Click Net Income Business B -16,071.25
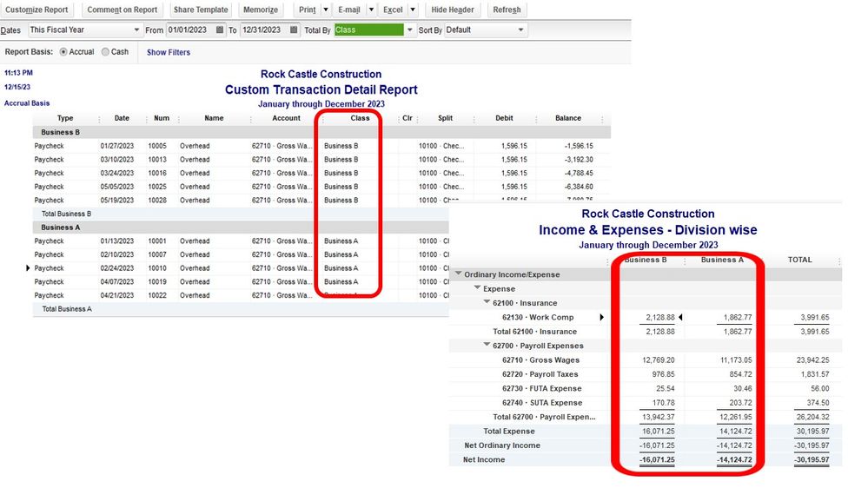868x488 pixels. [657, 460]
